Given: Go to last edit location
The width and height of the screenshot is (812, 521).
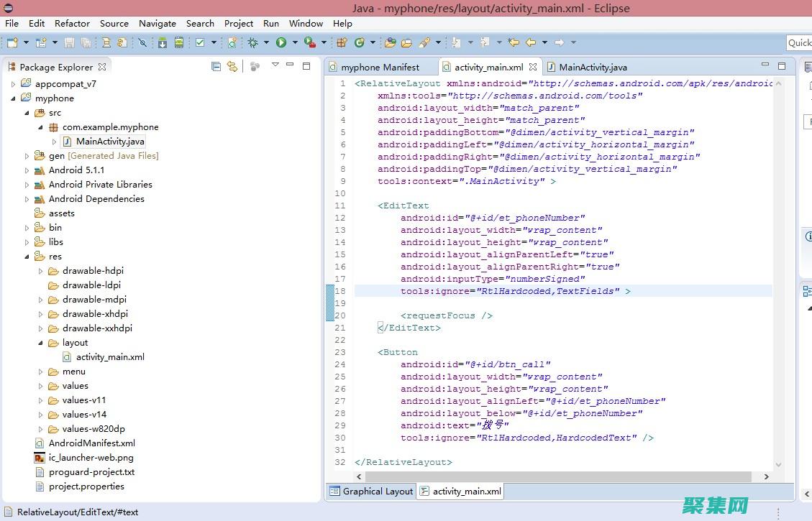Looking at the screenshot, I should click(x=514, y=43).
